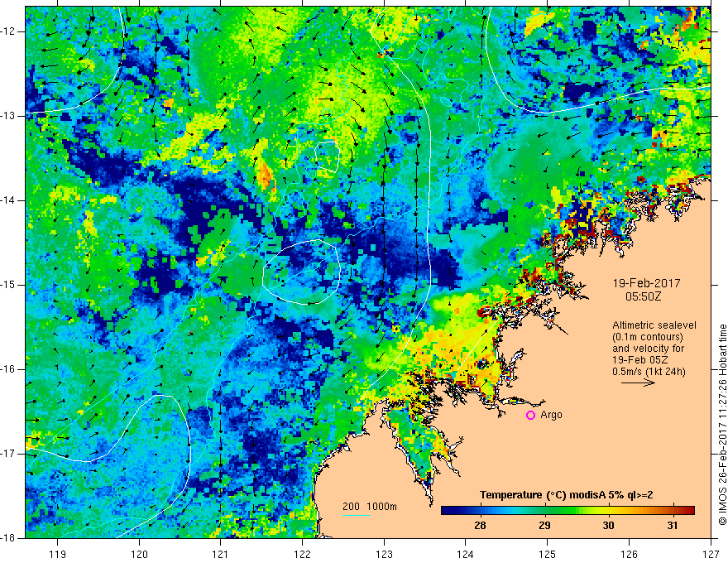
Task: Click the cyan depth contour legend line
Action: click(x=356, y=515)
